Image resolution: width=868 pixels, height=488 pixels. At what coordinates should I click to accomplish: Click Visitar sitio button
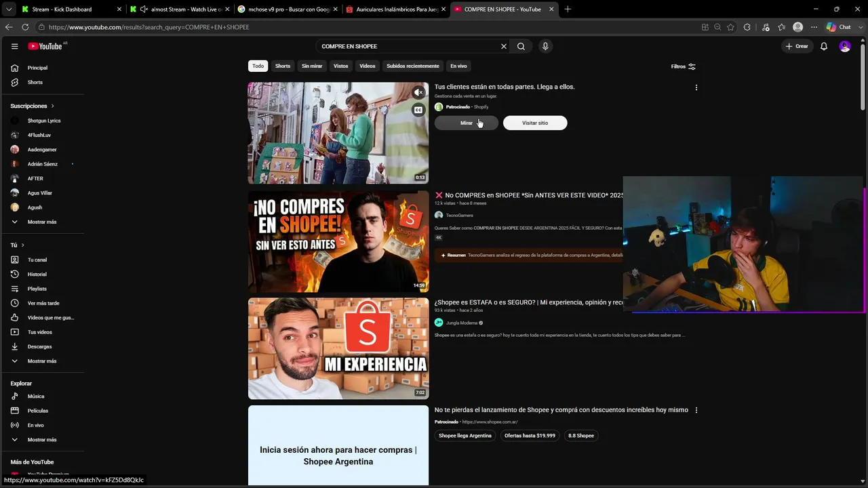pos(535,123)
